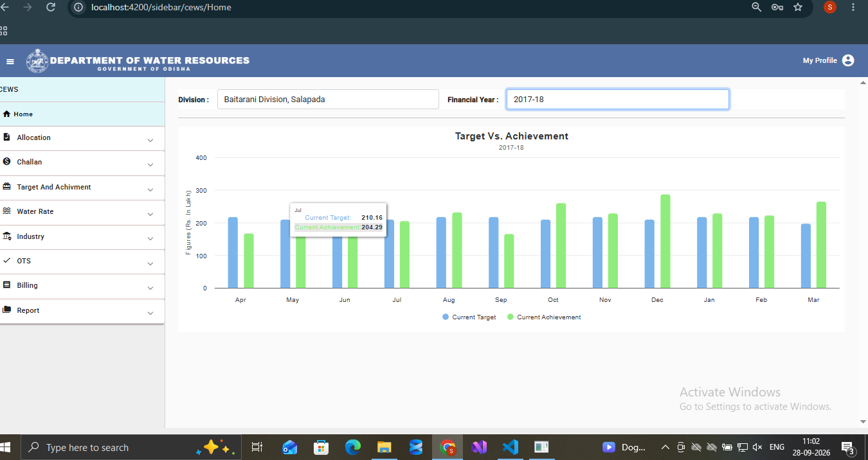Show hidden system tray icons arrow
The image size is (868, 460).
pos(665,447)
